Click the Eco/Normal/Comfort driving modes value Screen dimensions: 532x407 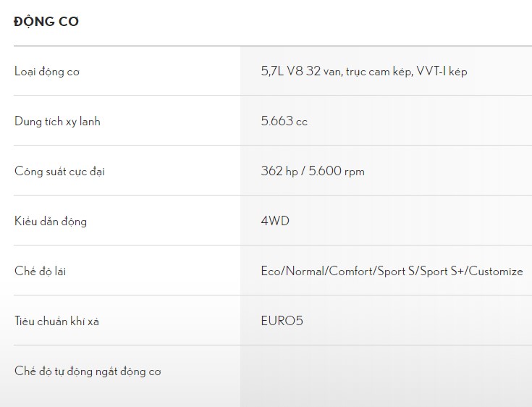pyautogui.click(x=392, y=272)
